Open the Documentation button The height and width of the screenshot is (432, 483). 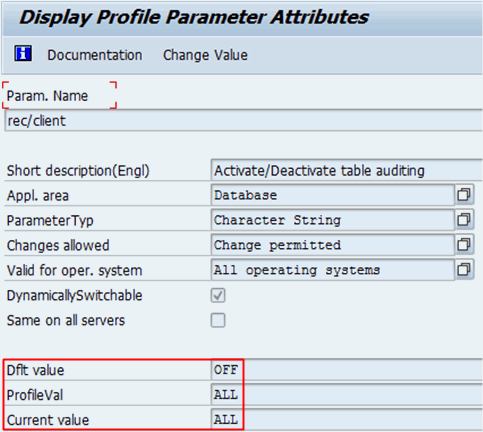point(95,55)
